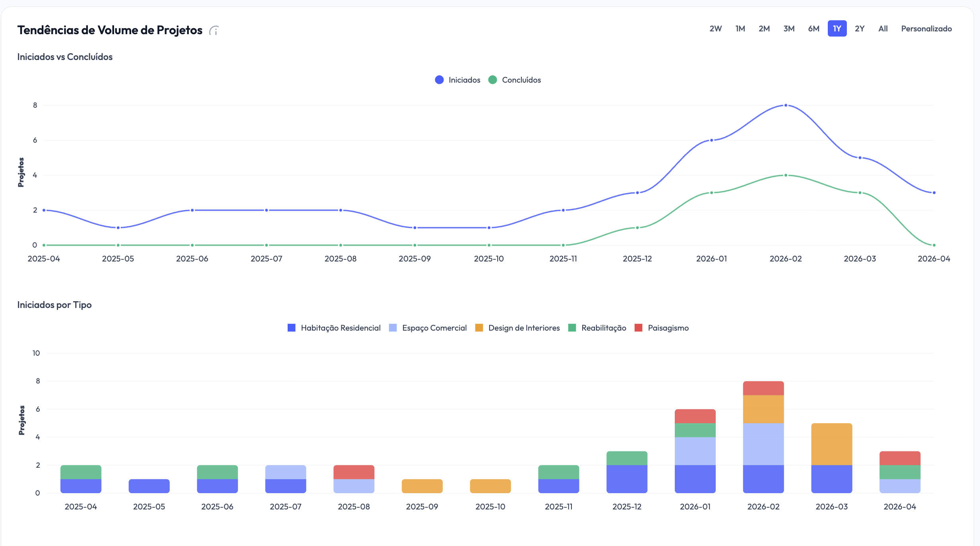This screenshot has height=546, width=980.
Task: Open the Personalizado date range option
Action: [x=926, y=28]
